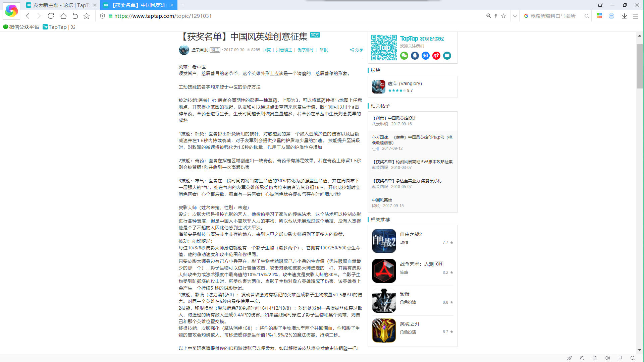
Task: Click the window split icon in status bar
Action: tap(620, 358)
